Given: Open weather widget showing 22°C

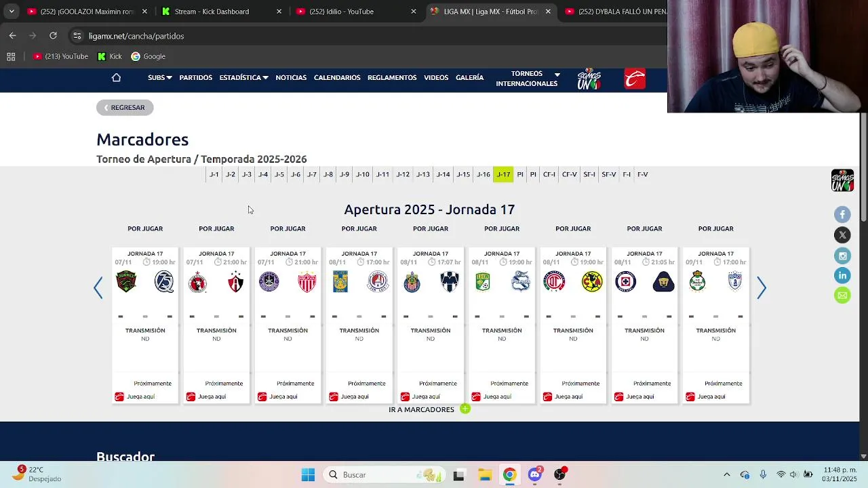Looking at the screenshot, I should point(37,474).
